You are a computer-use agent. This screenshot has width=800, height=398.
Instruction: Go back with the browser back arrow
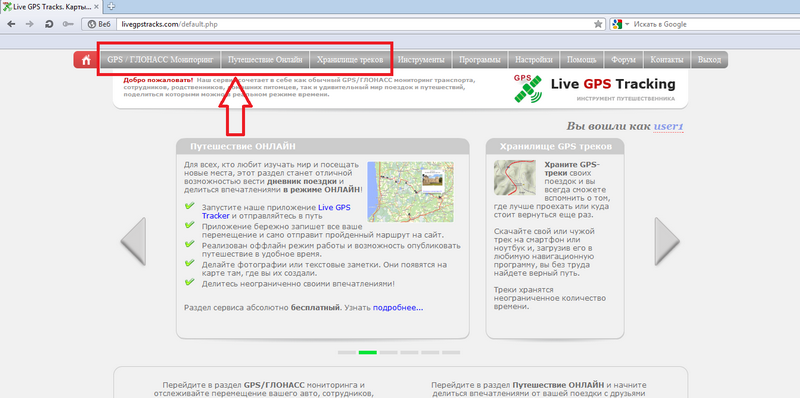click(x=11, y=24)
